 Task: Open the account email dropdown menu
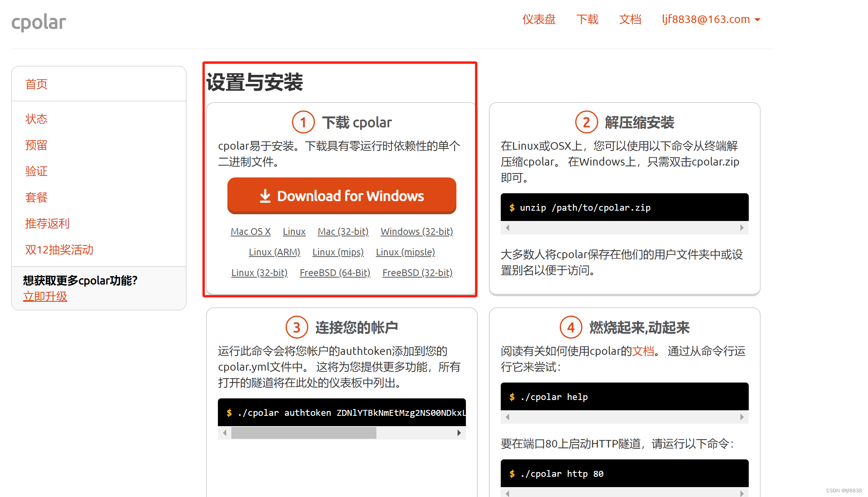711,19
